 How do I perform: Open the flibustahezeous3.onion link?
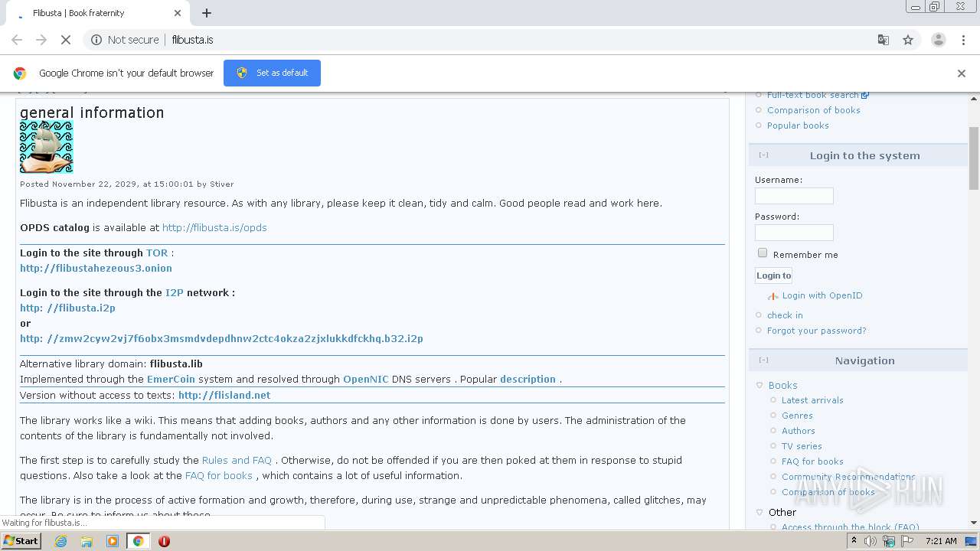click(96, 268)
